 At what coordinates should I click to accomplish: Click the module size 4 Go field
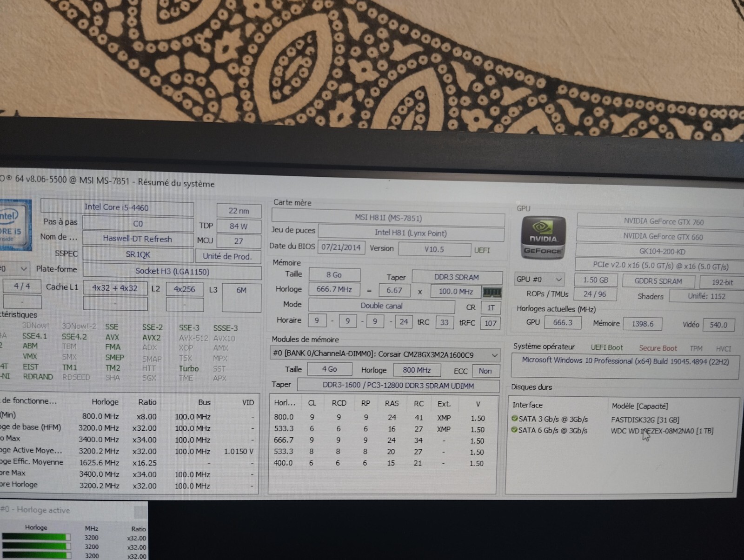[x=330, y=369]
